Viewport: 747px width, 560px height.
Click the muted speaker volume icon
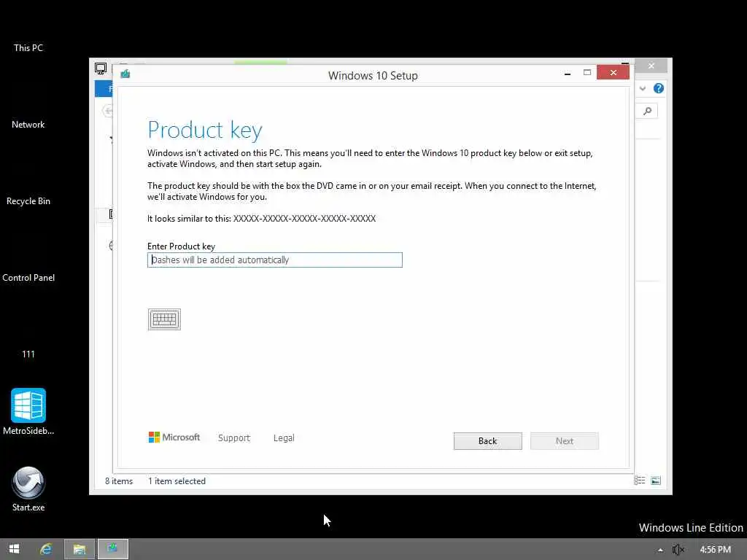tap(678, 550)
